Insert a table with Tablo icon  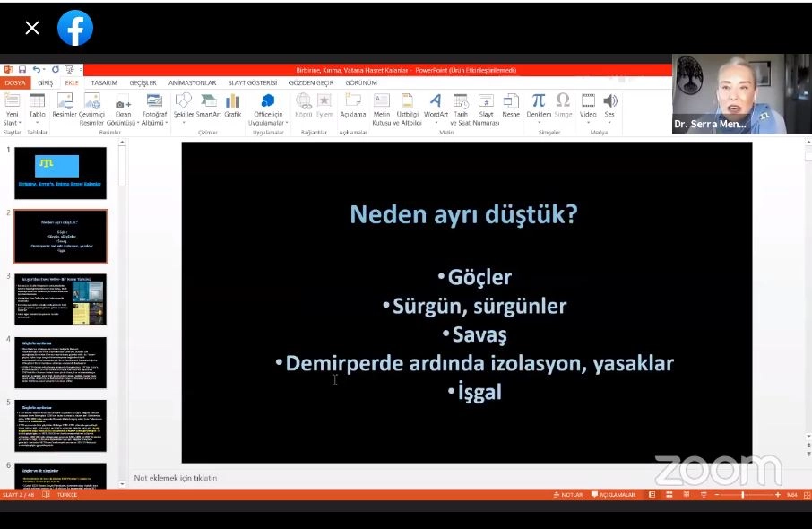point(37,101)
